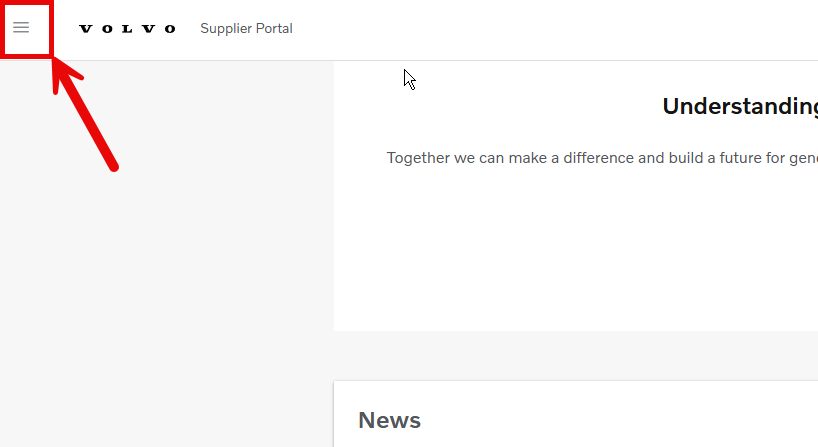
Task: Click the "Together we can make a difference" tagline
Action: click(602, 158)
